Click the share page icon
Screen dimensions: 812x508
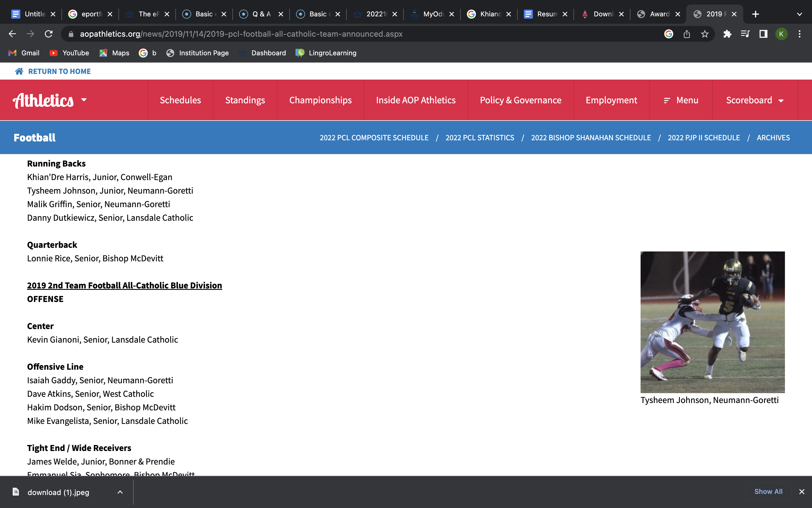pos(687,34)
